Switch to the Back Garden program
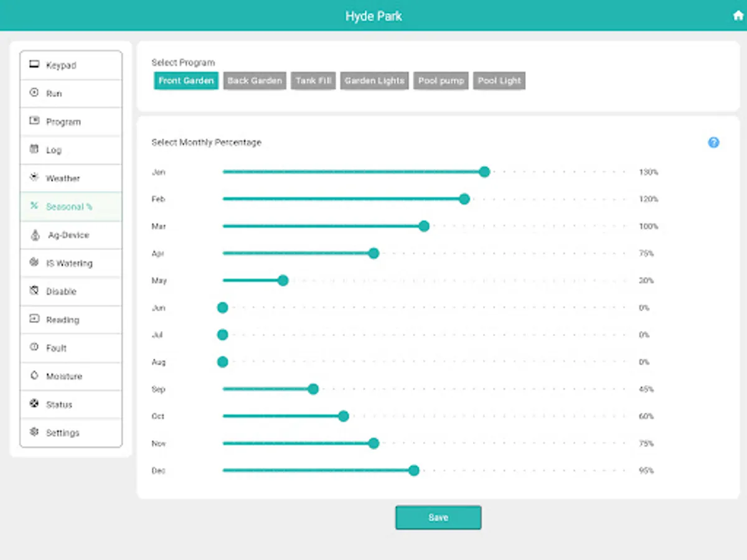This screenshot has width=747, height=560. pos(254,80)
